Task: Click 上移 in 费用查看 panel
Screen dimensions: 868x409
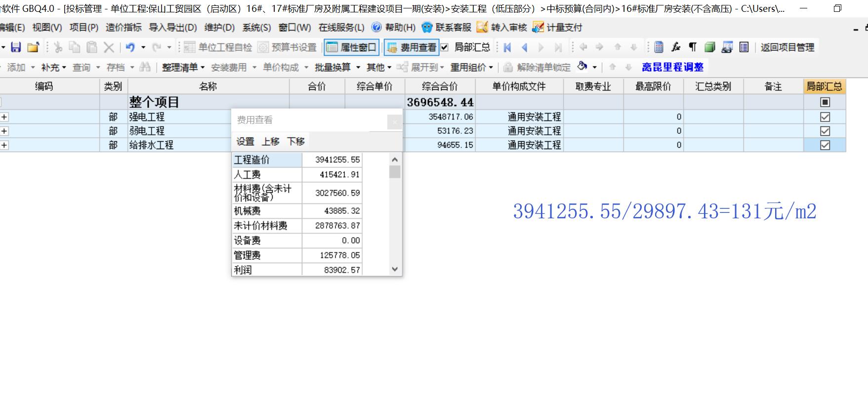Action: pos(270,141)
